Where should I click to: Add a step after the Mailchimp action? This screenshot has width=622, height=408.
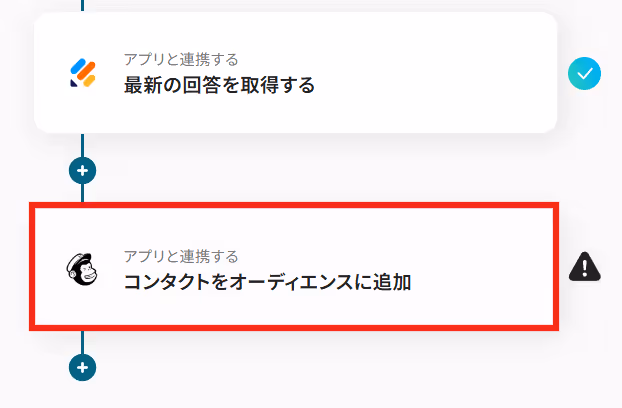(83, 367)
